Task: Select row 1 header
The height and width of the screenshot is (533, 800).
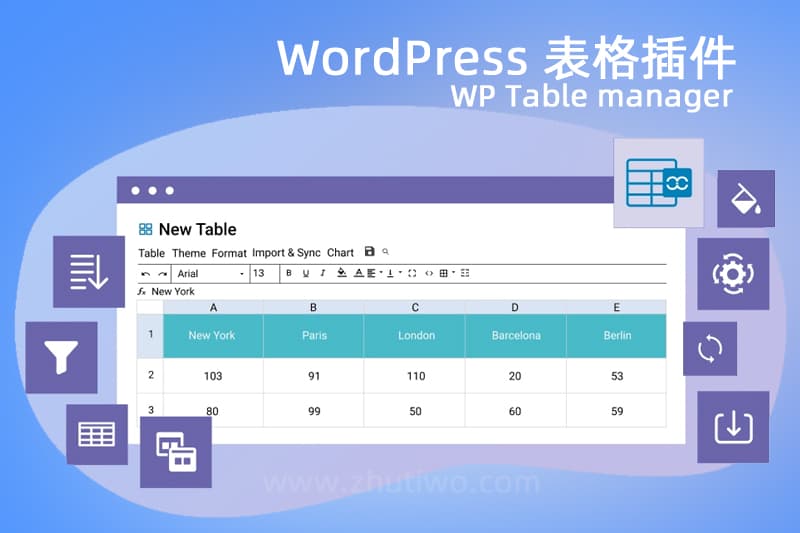Action: (x=151, y=335)
